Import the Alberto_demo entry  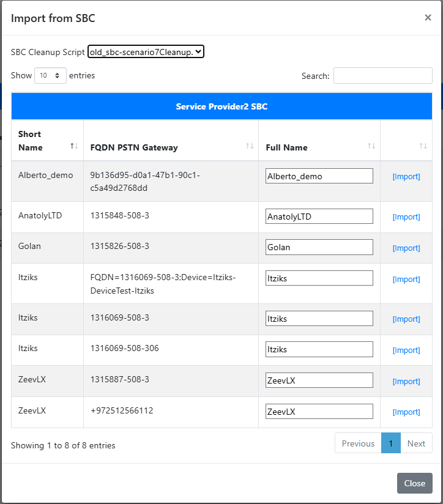[406, 177]
